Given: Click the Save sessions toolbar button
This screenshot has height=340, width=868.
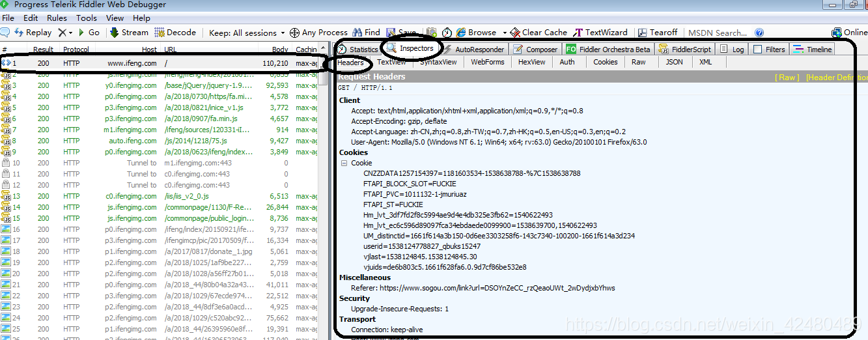Looking at the screenshot, I should pos(401,33).
